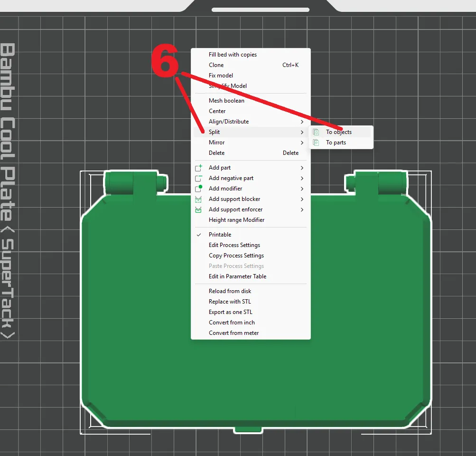This screenshot has height=456, width=476.
Task: Click the Add part icon
Action: (x=198, y=168)
